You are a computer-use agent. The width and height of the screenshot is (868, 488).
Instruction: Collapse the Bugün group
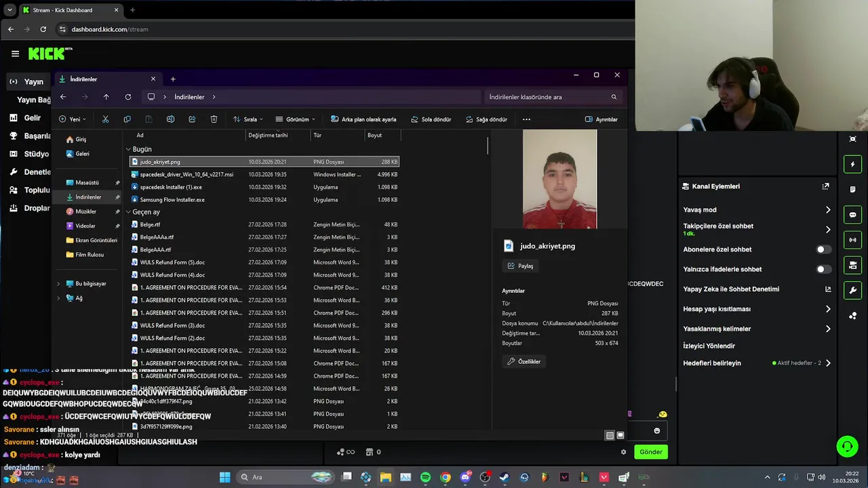point(128,149)
